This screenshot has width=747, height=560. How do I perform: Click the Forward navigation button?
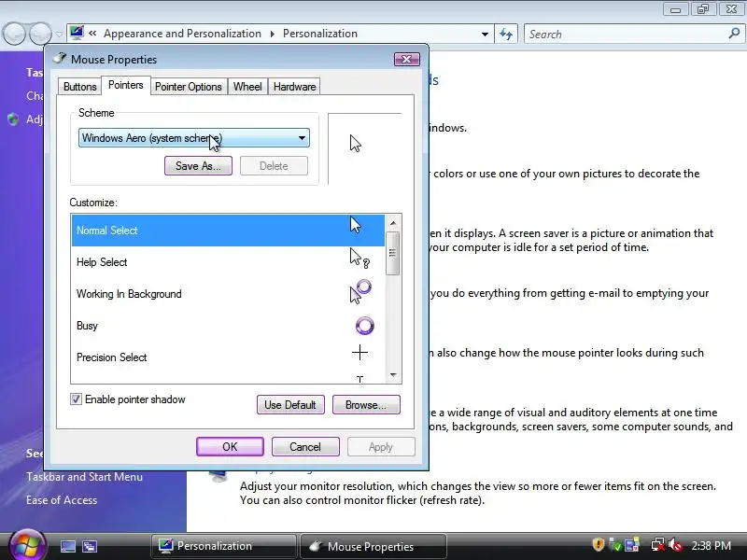click(40, 34)
